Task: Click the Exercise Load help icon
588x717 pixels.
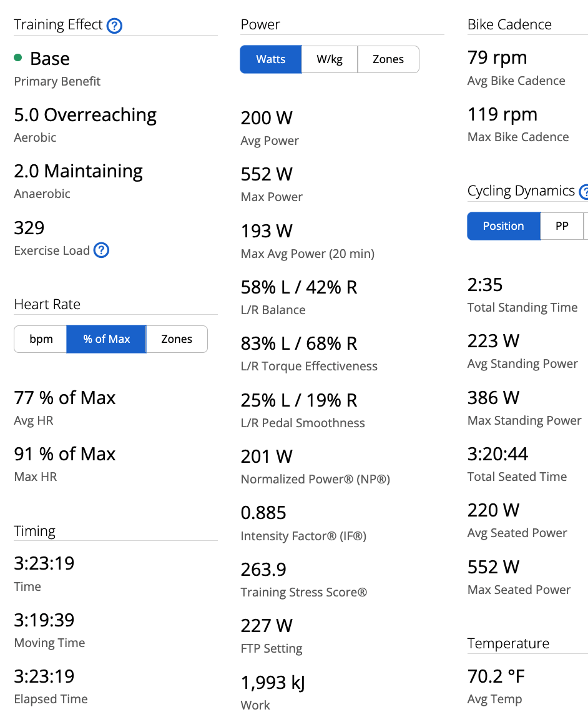Action: 101,250
